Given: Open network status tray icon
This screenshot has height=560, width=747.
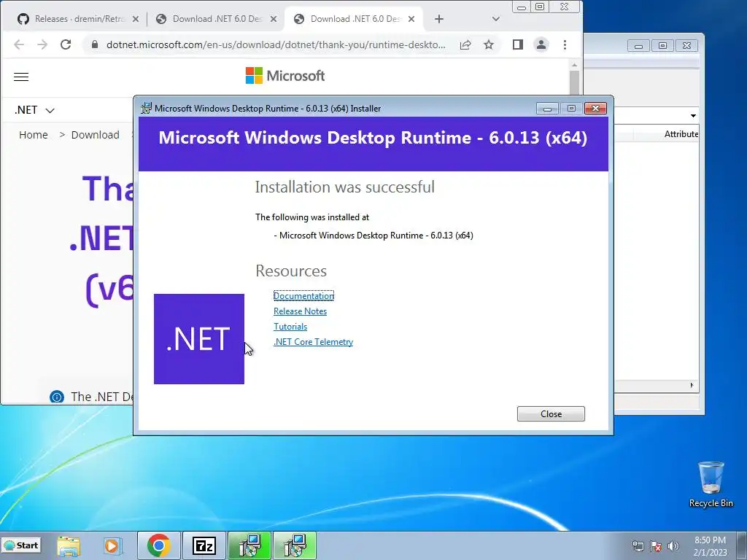Looking at the screenshot, I should 638,546.
